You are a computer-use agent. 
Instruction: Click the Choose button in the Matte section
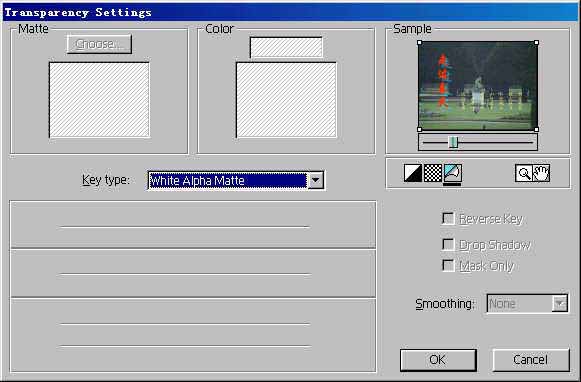(x=99, y=44)
